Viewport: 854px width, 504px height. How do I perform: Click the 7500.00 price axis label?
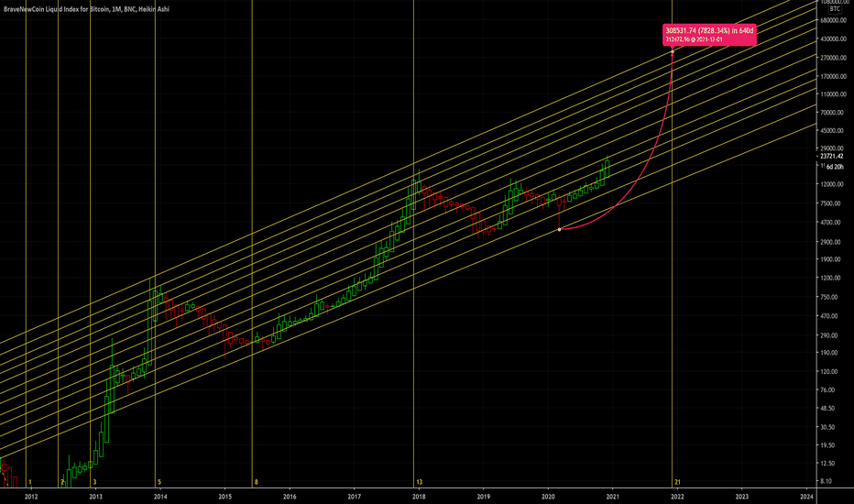point(832,203)
